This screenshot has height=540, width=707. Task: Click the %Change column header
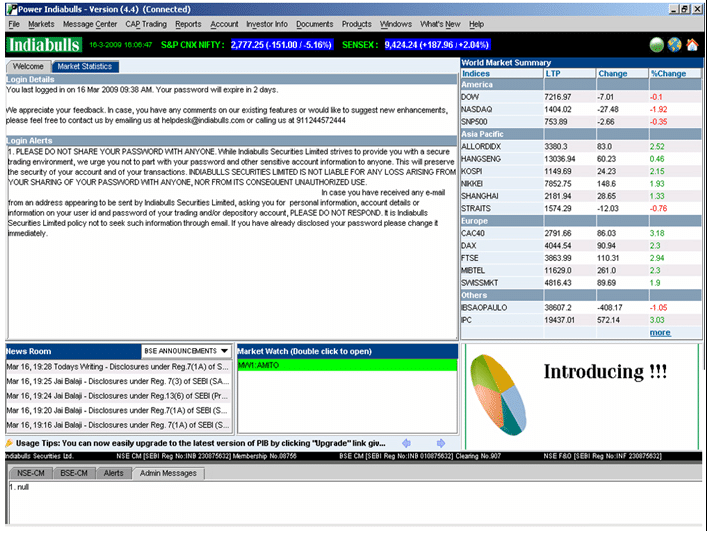pos(668,73)
